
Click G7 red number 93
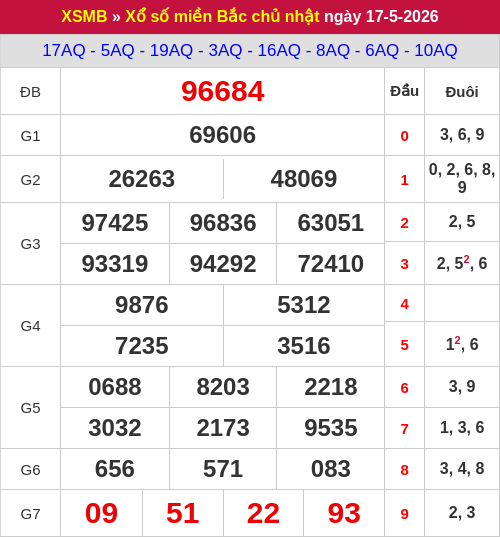point(344,513)
